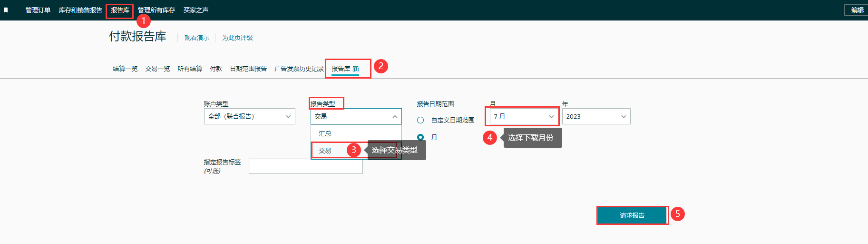This screenshot has height=244, width=868.
Task: Switch to the 报告库 新 tab
Action: pos(345,69)
